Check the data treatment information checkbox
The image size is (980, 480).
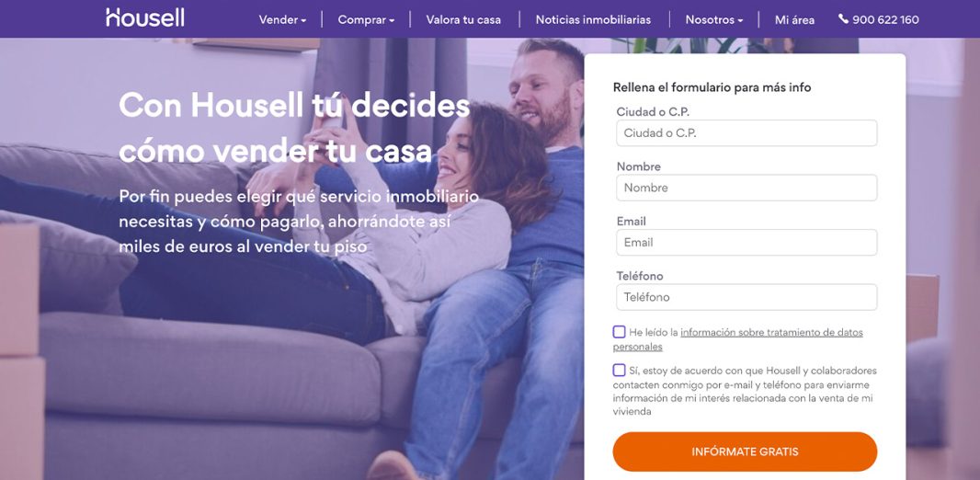click(x=619, y=332)
